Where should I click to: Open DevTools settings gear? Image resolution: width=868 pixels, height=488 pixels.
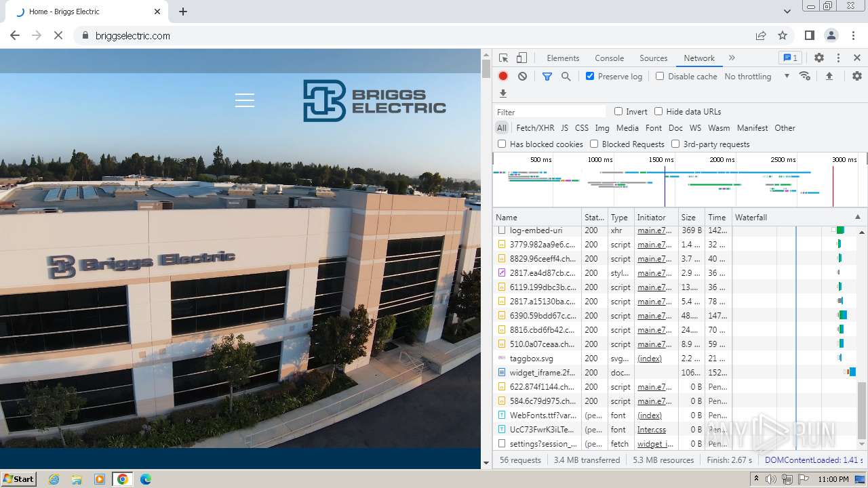(819, 58)
